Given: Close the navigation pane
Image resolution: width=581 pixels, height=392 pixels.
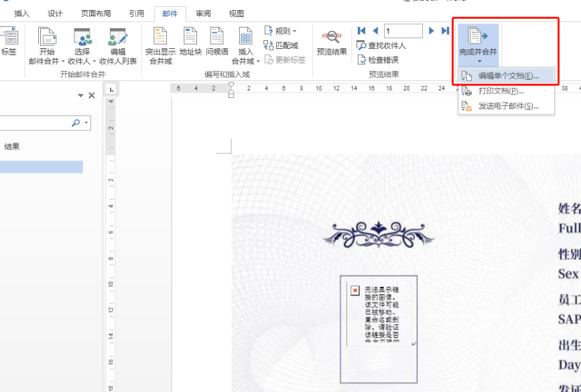Looking at the screenshot, I should tap(92, 96).
